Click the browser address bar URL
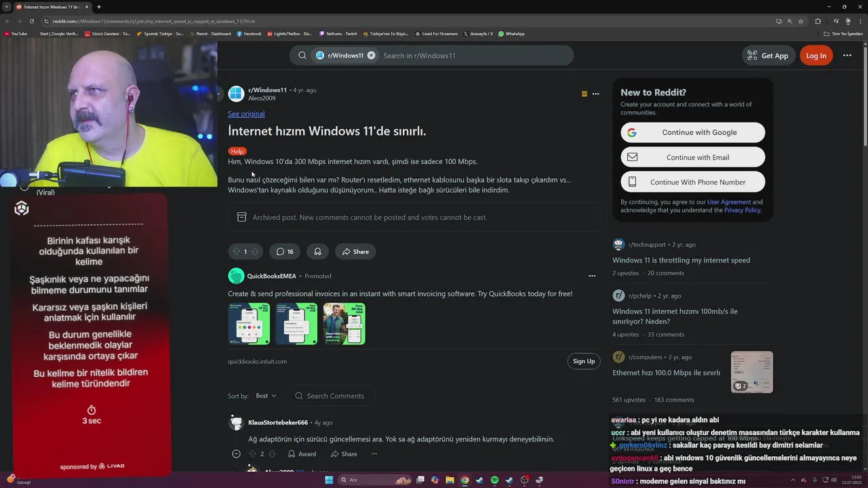This screenshot has width=868, height=488. tap(154, 21)
